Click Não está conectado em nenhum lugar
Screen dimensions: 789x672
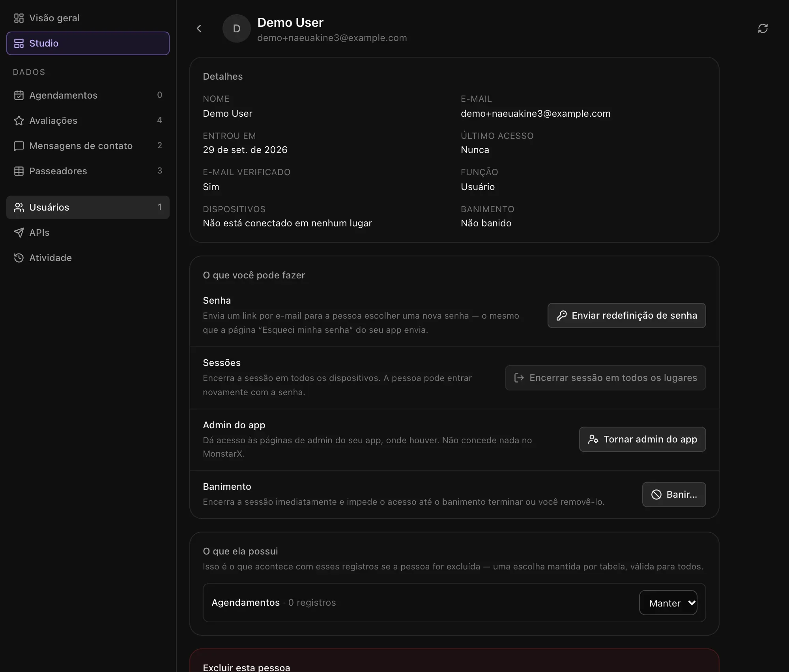287,223
